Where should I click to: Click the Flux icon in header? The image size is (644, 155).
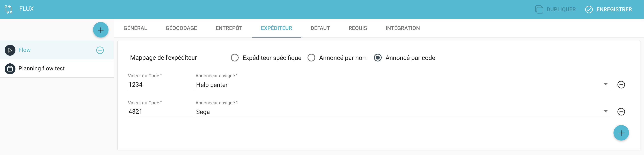click(x=8, y=9)
